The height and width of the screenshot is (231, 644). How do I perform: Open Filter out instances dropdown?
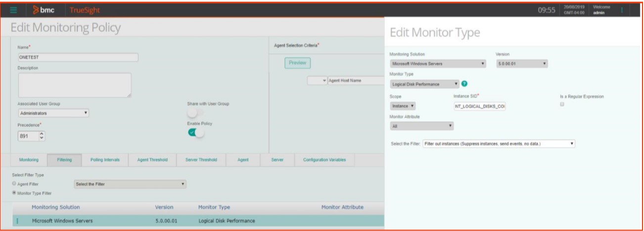click(499, 143)
